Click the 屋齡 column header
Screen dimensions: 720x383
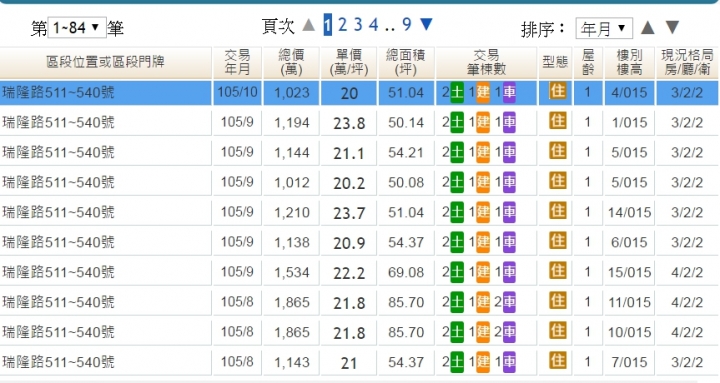tap(588, 62)
